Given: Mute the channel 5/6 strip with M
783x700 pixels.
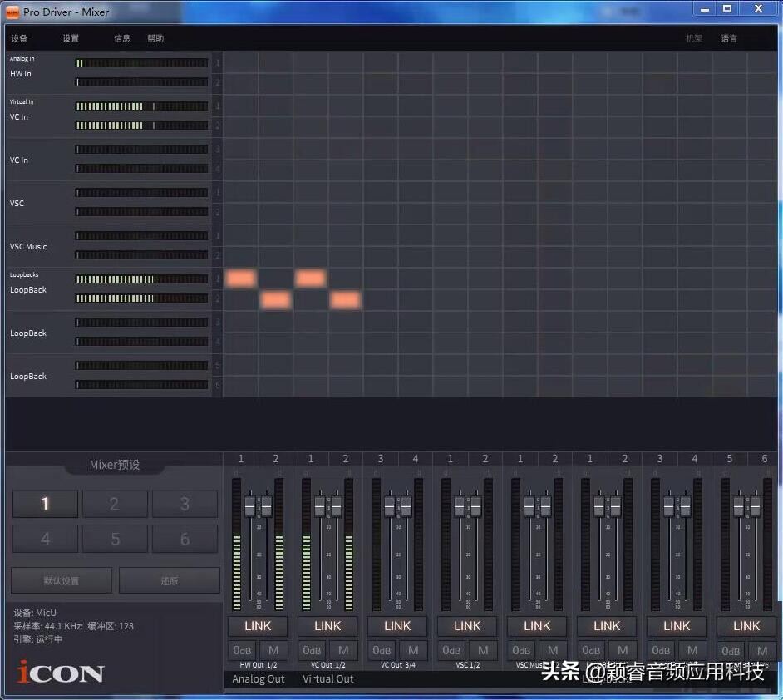Looking at the screenshot, I should tap(762, 650).
